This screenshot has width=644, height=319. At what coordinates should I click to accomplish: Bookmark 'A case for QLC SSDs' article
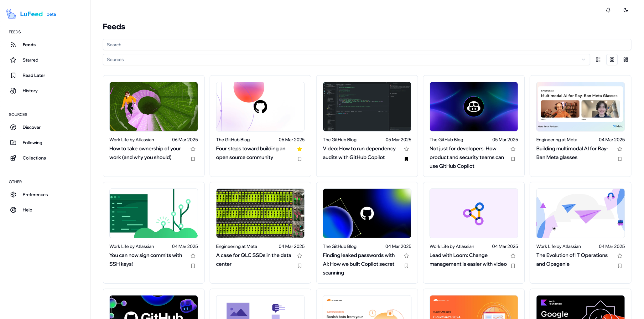click(x=299, y=266)
